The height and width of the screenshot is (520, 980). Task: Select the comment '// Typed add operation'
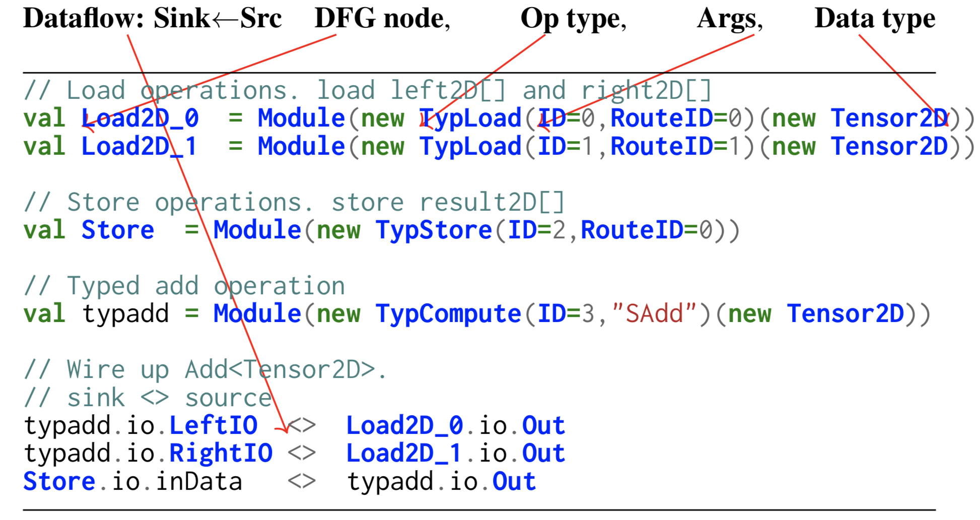tap(184, 287)
